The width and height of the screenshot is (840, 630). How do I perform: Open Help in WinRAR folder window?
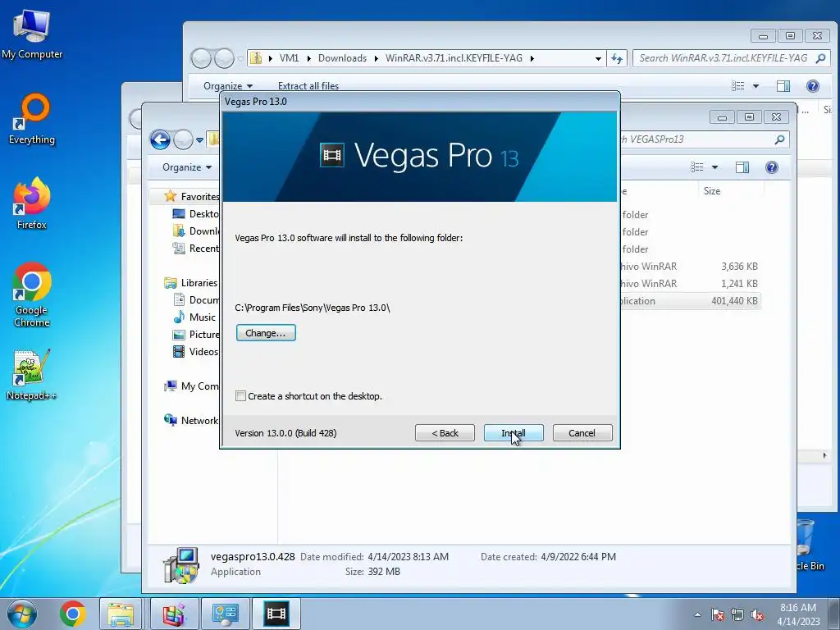tap(813, 85)
